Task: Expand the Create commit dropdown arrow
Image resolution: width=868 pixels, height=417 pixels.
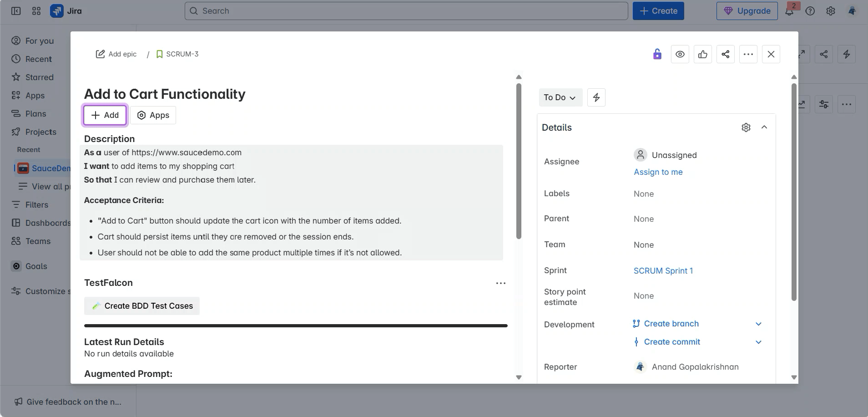Action: coord(758,342)
